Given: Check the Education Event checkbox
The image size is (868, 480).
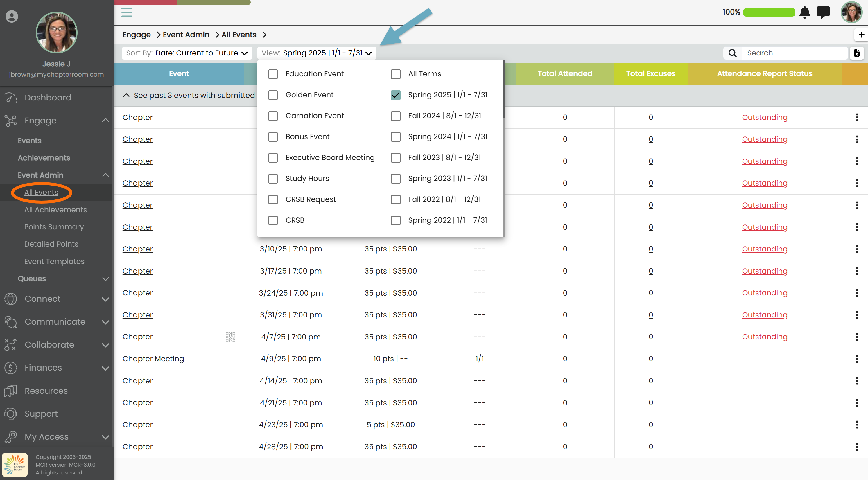Looking at the screenshot, I should click(x=273, y=74).
